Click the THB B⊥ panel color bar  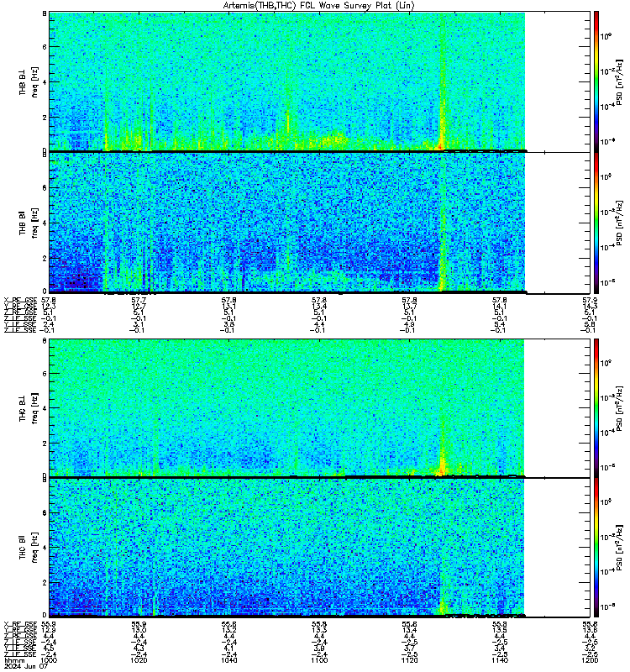(596, 81)
